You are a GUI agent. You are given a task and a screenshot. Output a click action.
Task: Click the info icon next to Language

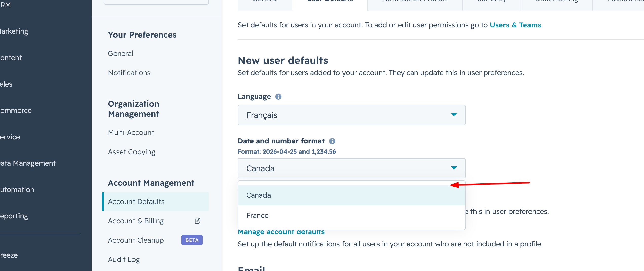(x=278, y=97)
